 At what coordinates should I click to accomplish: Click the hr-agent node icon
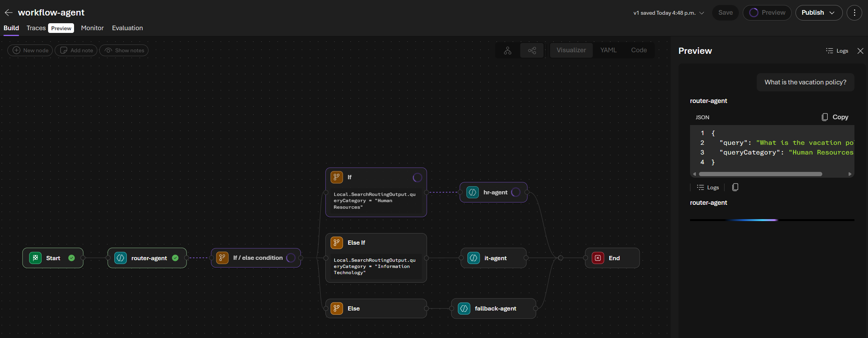pyautogui.click(x=473, y=192)
